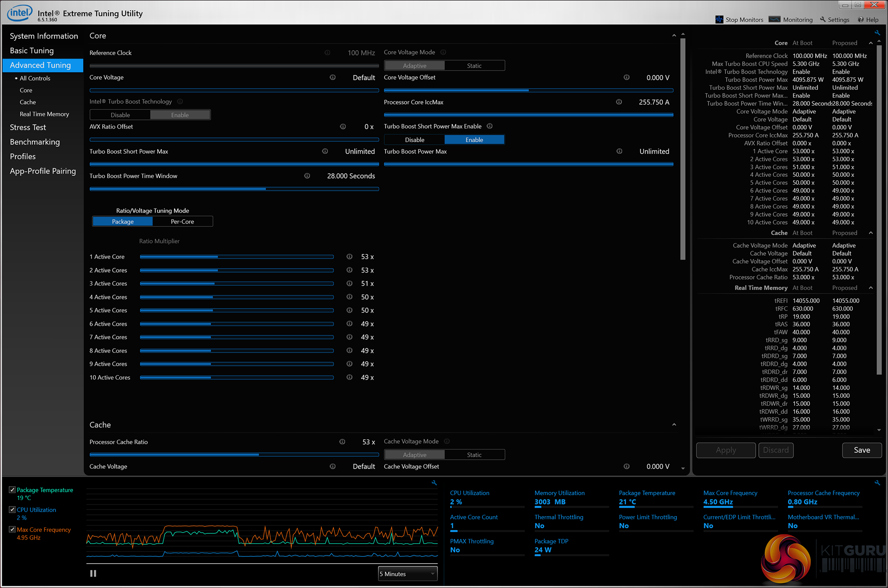Collapse the Cache section chevron
This screenshot has width=888, height=588.
(x=674, y=425)
